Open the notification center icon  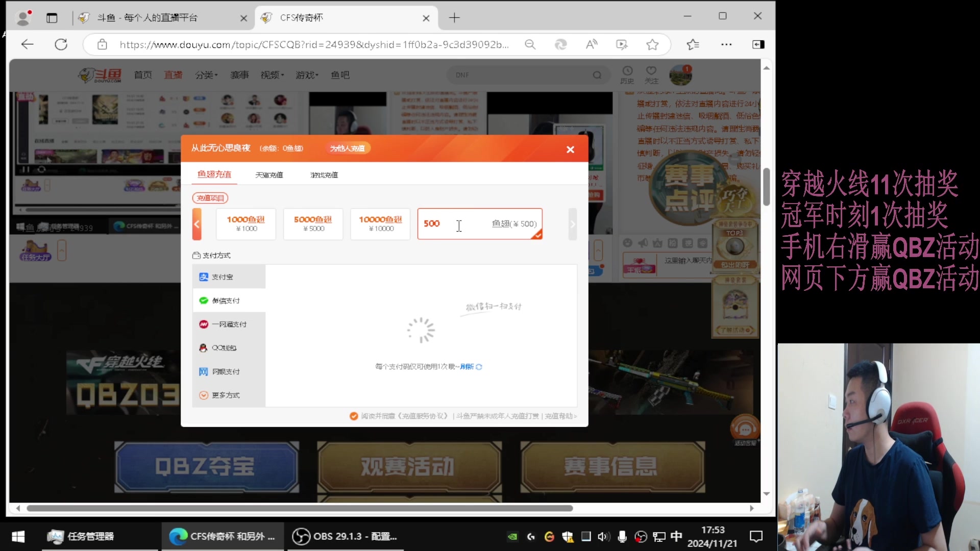tap(756, 536)
